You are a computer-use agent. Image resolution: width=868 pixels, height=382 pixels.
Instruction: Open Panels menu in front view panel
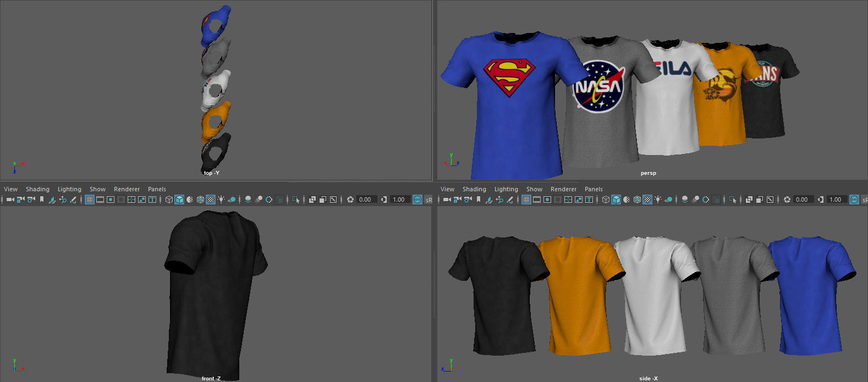(157, 189)
